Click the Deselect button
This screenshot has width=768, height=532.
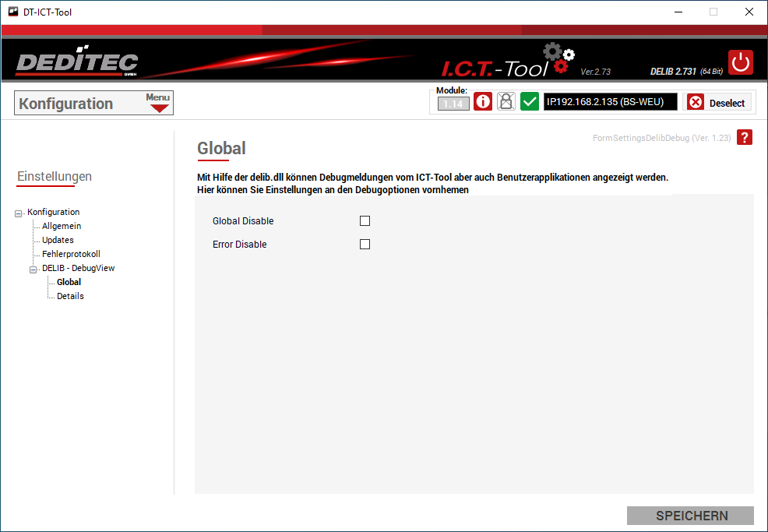[717, 103]
